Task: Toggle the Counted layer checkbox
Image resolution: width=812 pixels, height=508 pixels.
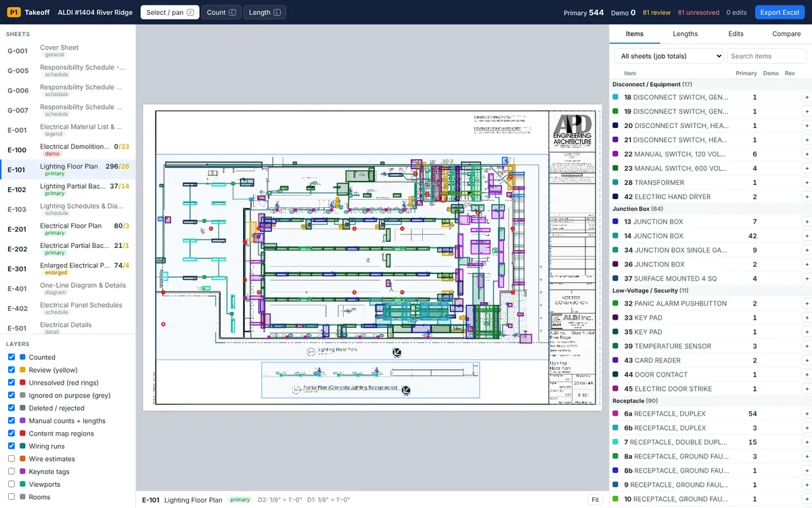Action: [x=12, y=357]
